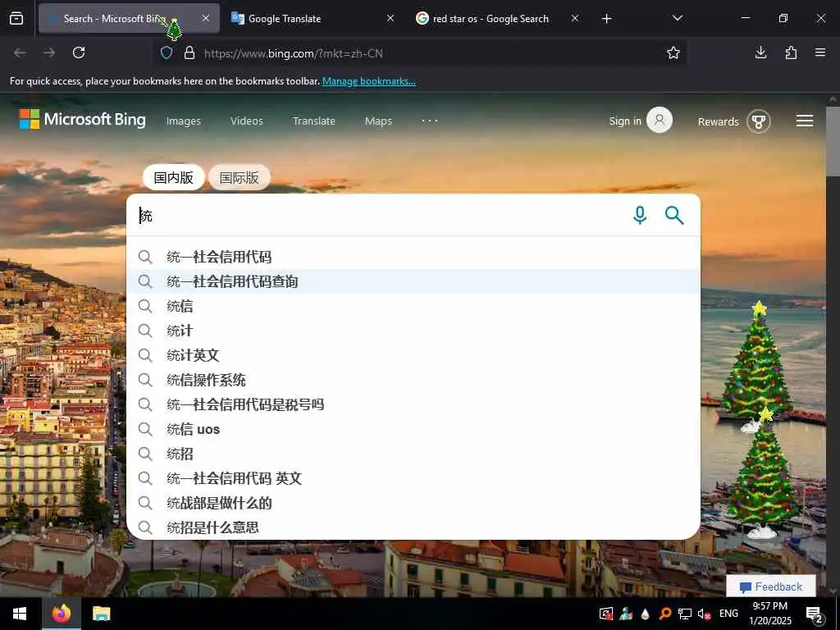Choose suggestion 统信

click(413, 306)
